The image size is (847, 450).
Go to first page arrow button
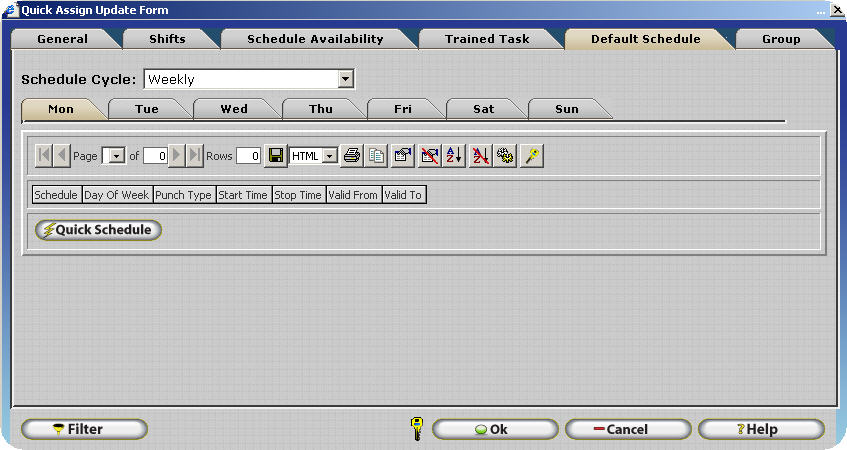(x=44, y=156)
